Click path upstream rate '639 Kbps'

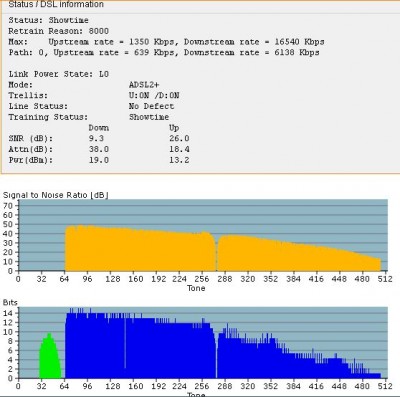[154, 52]
